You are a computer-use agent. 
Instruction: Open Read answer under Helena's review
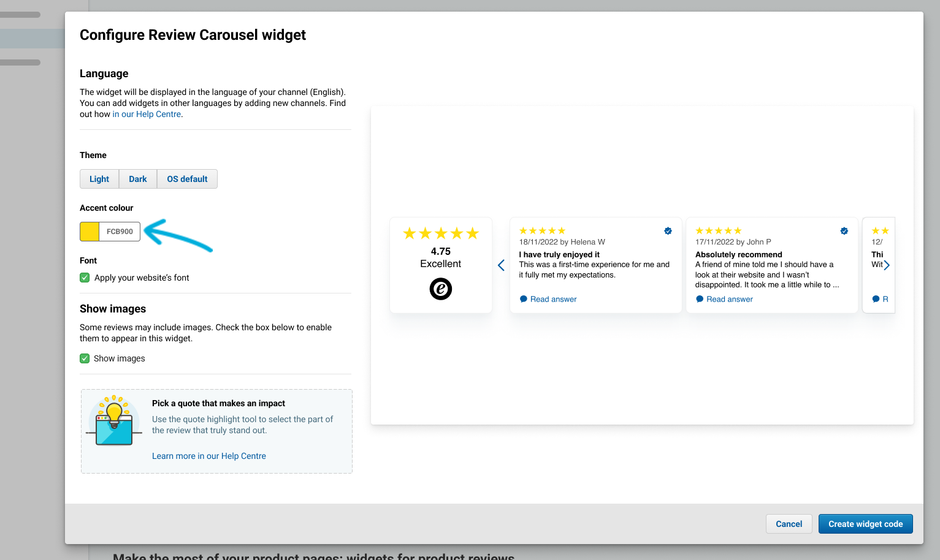pos(553,299)
